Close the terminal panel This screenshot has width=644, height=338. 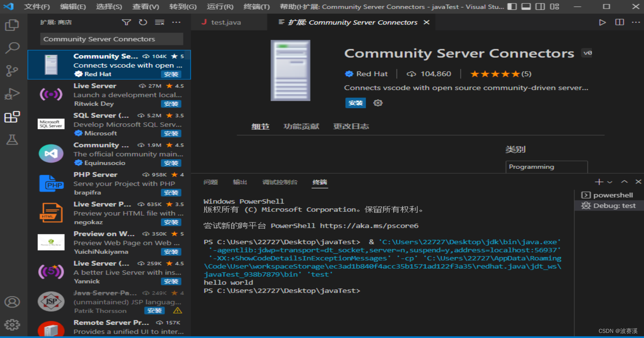pyautogui.click(x=638, y=182)
